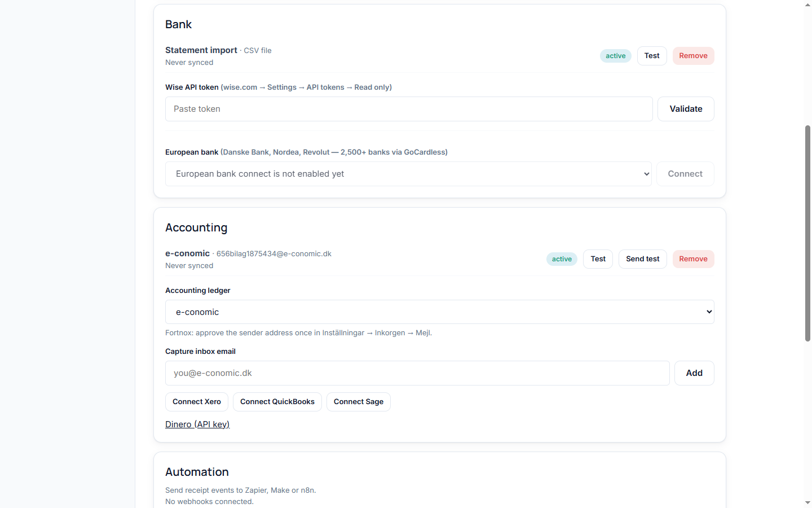Open the Accounting ledger dropdown

click(440, 312)
